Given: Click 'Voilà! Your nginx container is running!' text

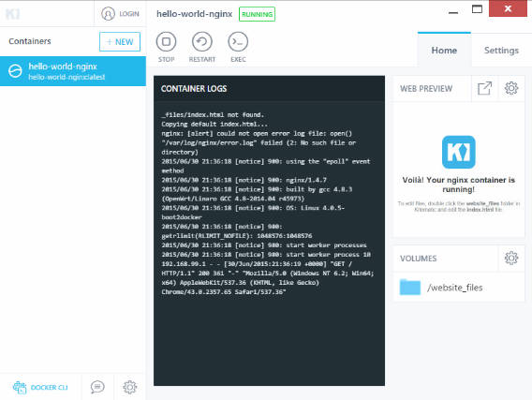Looking at the screenshot, I should 459,185.
